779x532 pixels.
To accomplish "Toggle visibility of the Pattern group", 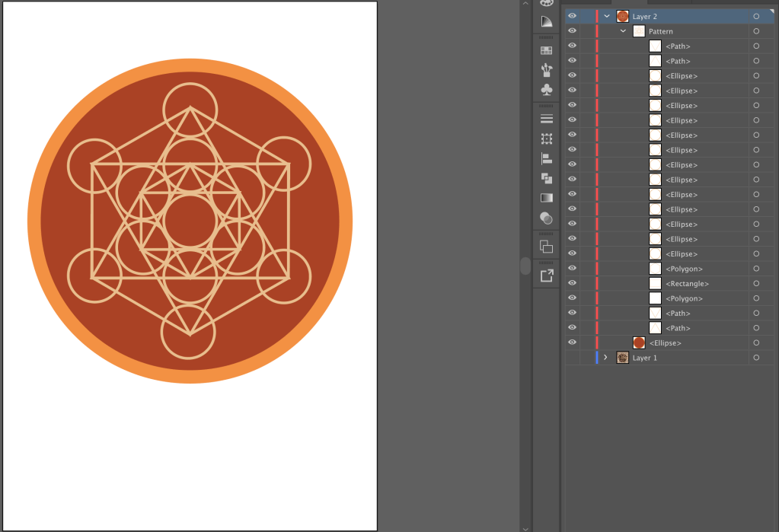I will pyautogui.click(x=572, y=31).
